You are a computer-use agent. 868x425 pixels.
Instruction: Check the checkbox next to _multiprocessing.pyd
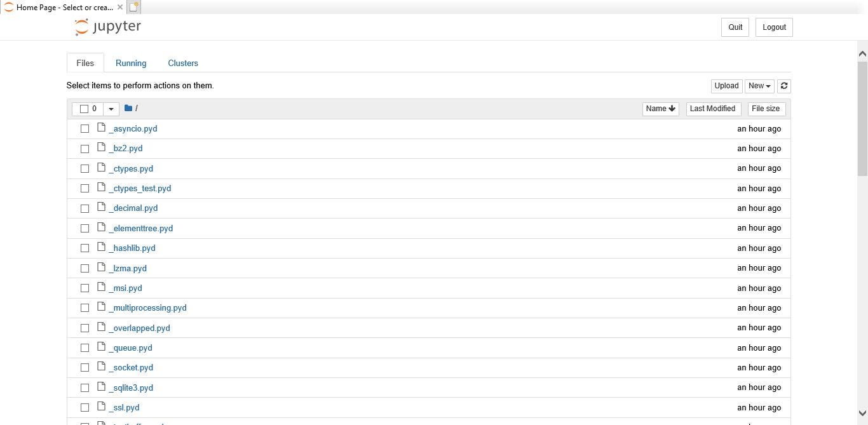pos(85,307)
